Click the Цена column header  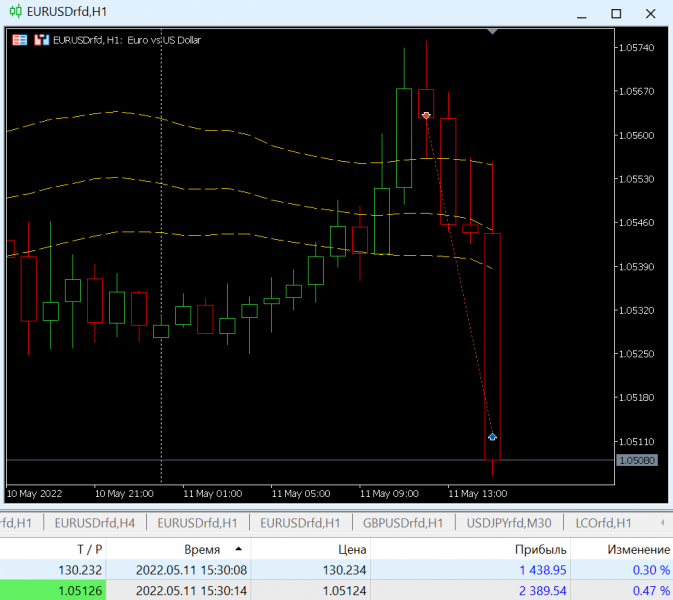[352, 549]
